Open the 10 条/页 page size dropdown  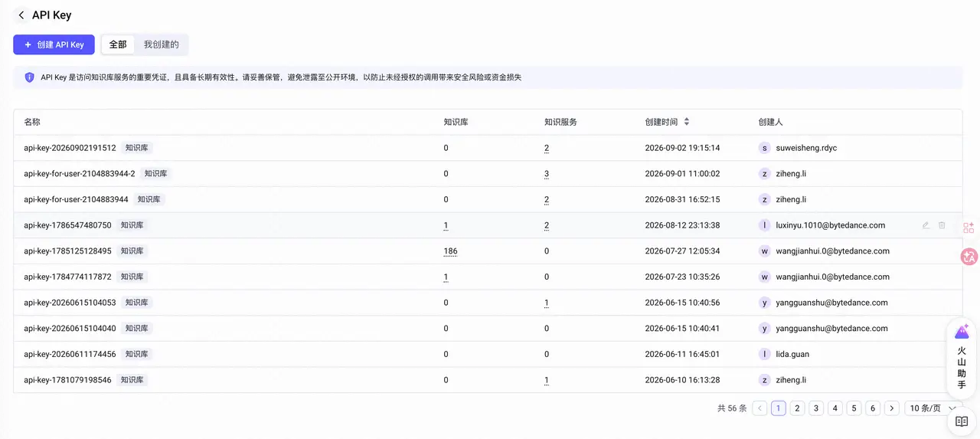[x=933, y=408]
